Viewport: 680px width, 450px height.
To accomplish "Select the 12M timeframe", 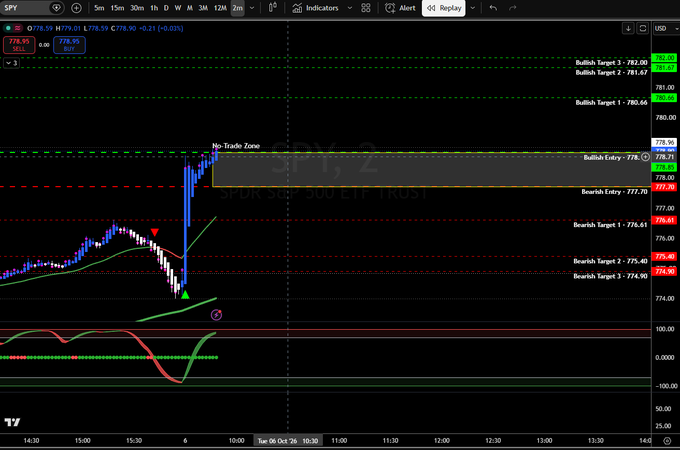I will point(220,8).
